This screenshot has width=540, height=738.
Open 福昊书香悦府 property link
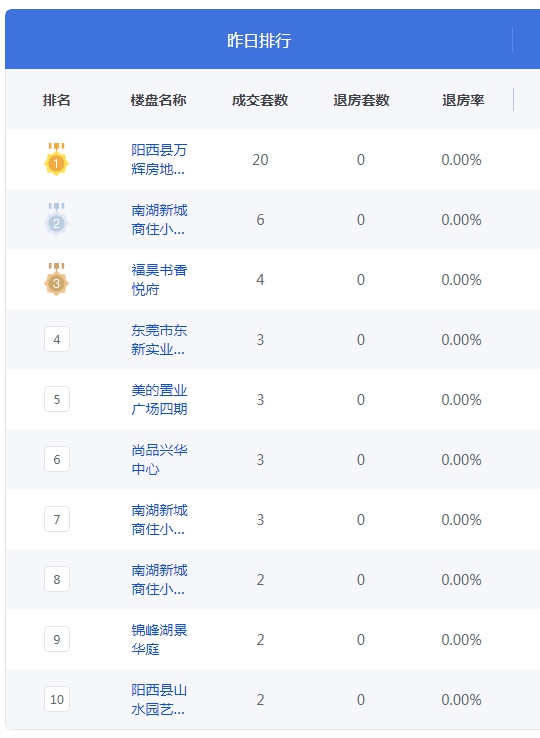click(159, 280)
